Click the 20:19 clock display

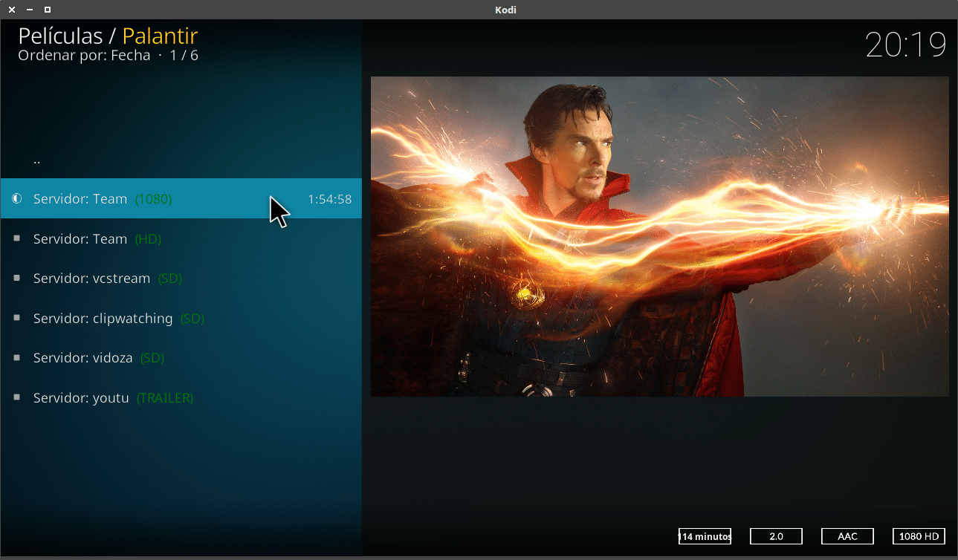point(906,45)
